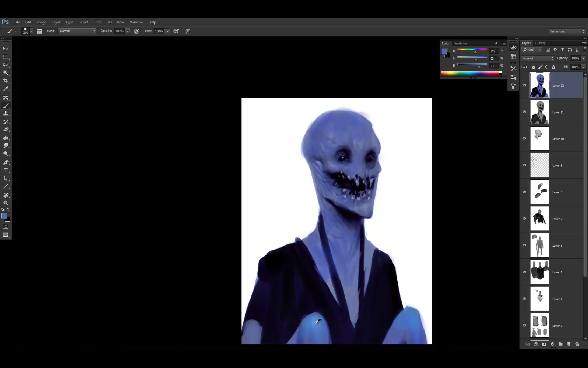Viewport: 588px width, 368px height.
Task: Select the Eyedropper tool
Action: 6,89
